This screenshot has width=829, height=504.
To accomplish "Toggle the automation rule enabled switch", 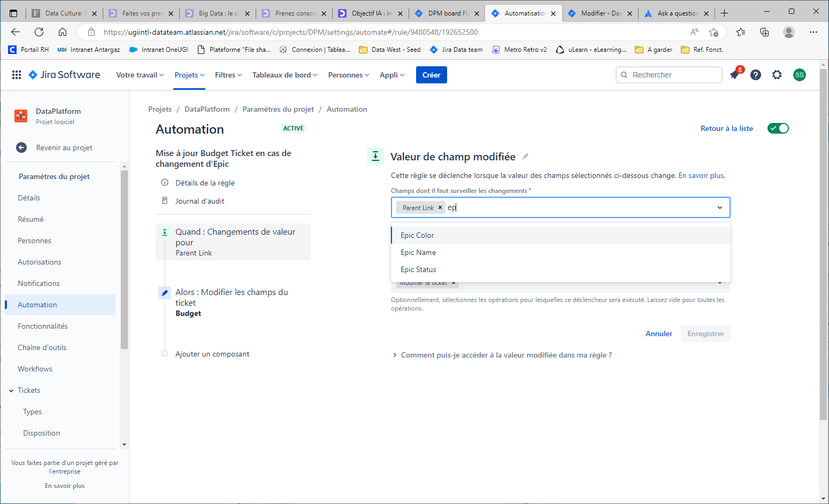I will click(x=778, y=128).
